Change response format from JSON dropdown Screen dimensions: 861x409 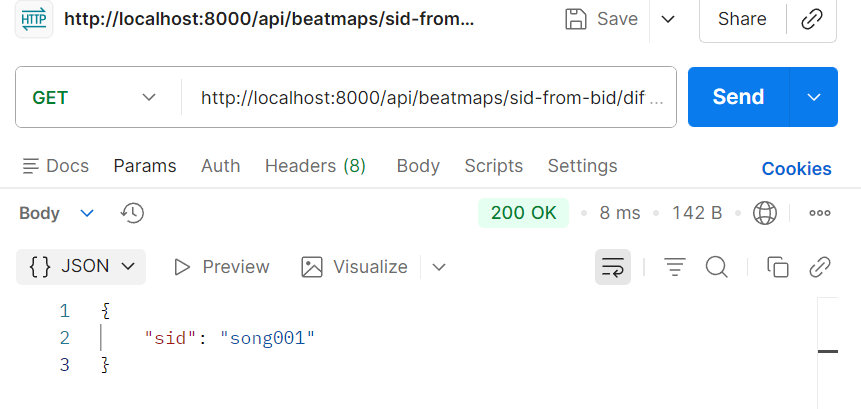pos(81,267)
